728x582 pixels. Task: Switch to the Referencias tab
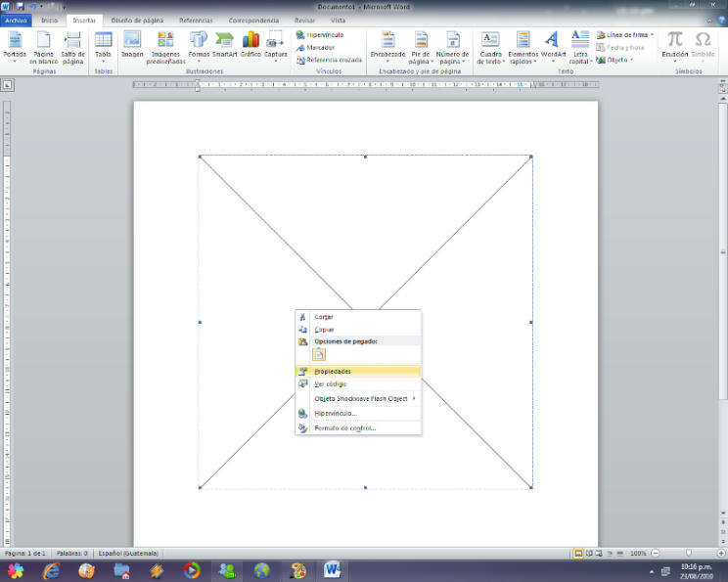tap(196, 21)
